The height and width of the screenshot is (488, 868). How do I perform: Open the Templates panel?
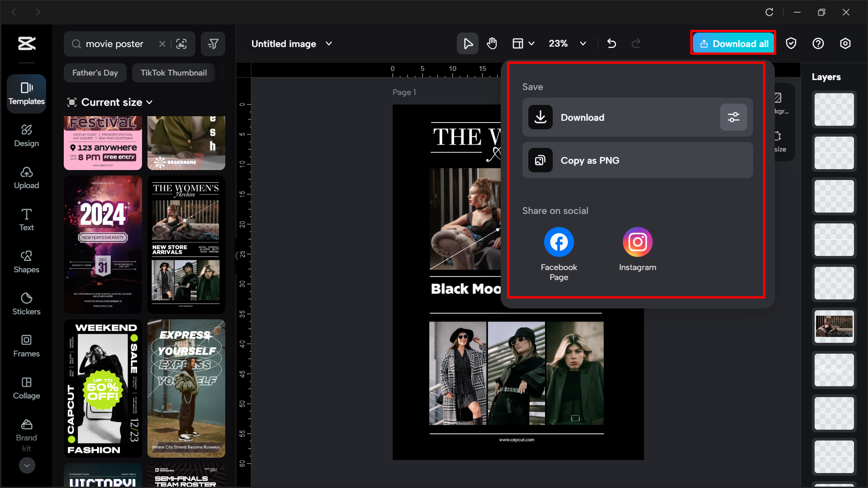pos(27,94)
